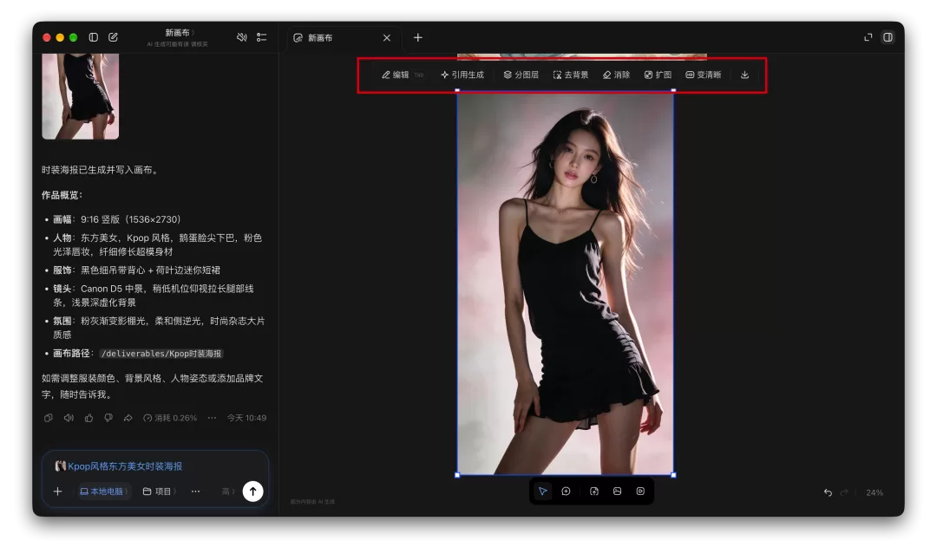Click the Kpop风格东方美女时装海报 reference chip
937x560 pixels.
click(x=118, y=466)
